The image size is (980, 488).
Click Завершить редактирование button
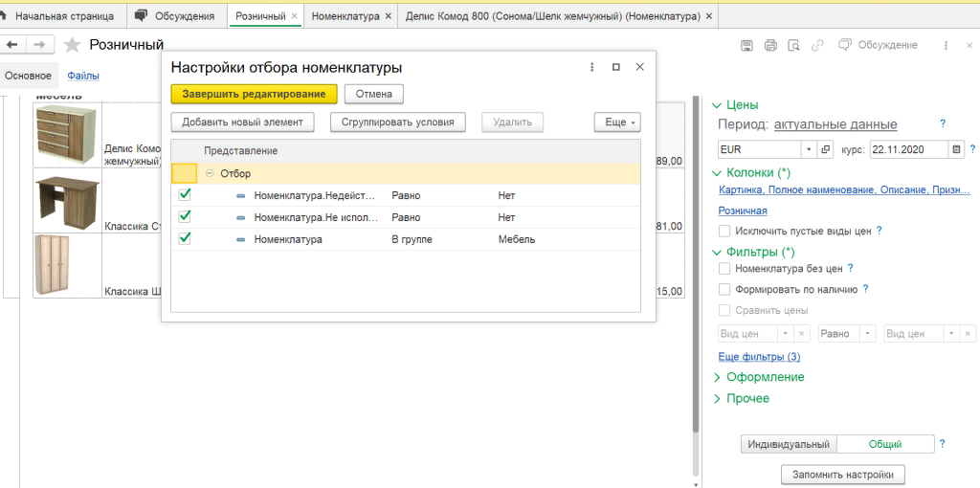tap(254, 94)
